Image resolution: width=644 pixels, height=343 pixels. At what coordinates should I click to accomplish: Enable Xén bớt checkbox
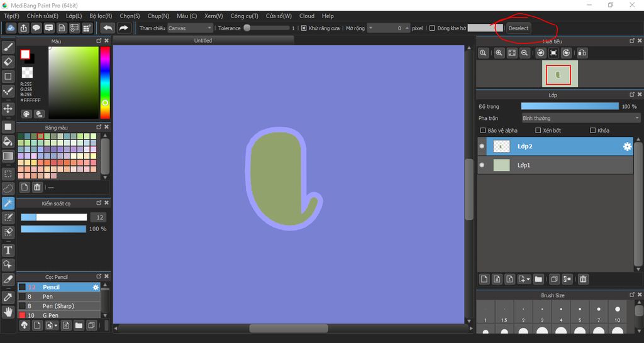tap(538, 131)
